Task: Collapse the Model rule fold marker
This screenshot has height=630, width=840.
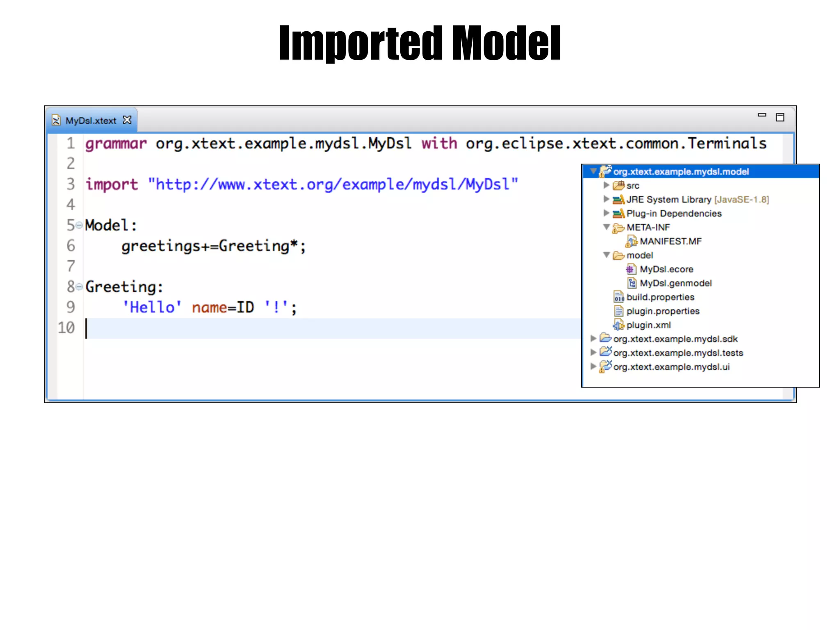Action: [79, 225]
